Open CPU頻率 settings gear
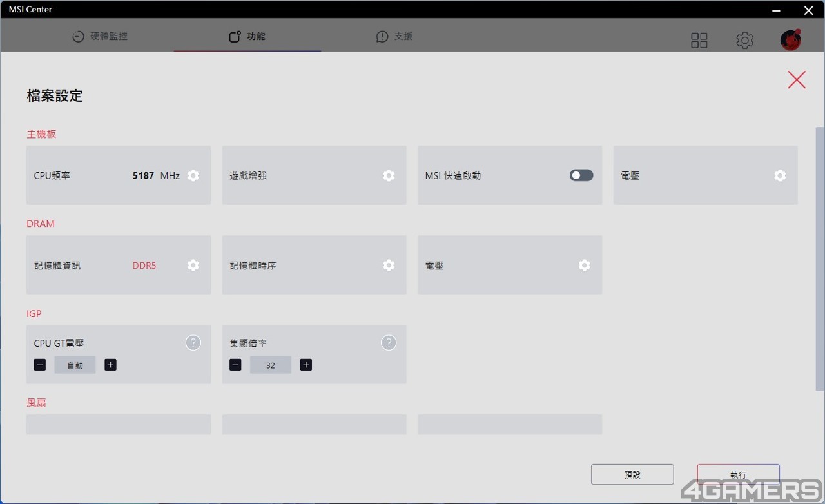The width and height of the screenshot is (825, 504). click(193, 175)
